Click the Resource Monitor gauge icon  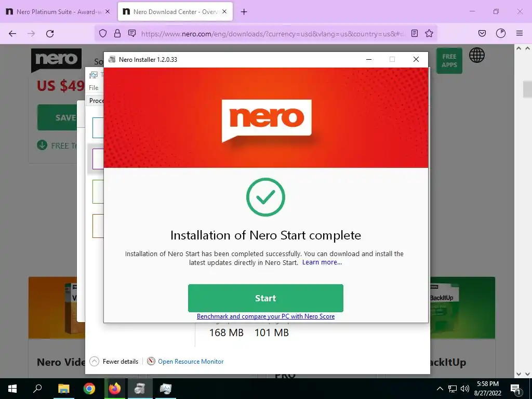(151, 362)
